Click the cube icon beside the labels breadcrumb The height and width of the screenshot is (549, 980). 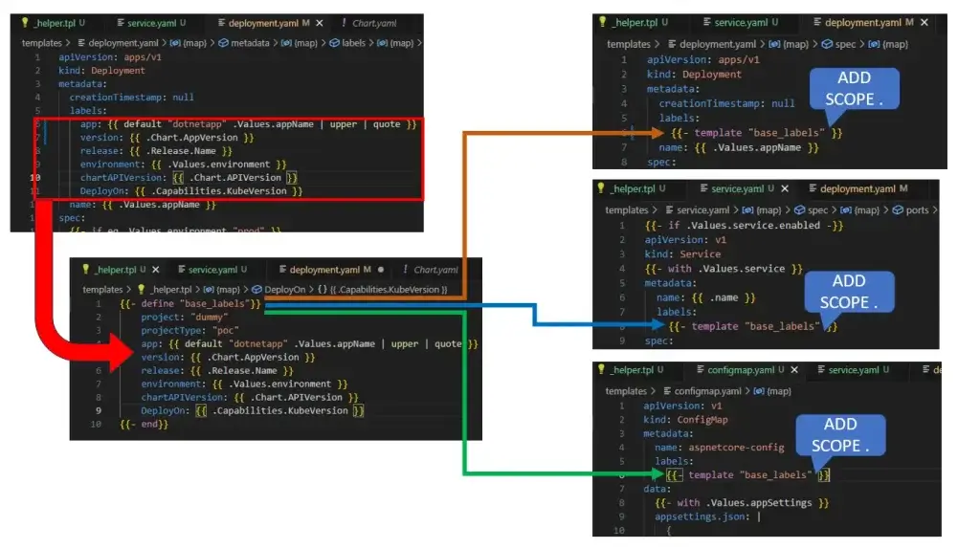(x=334, y=43)
